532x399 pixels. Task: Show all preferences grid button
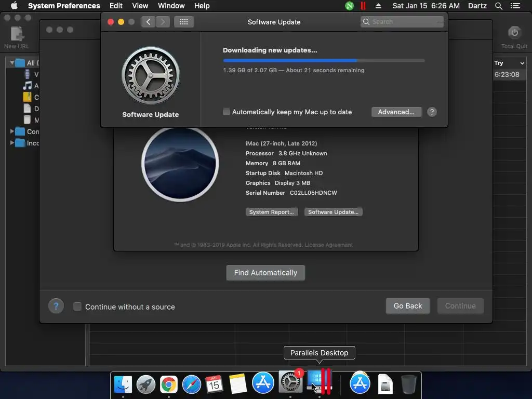pyautogui.click(x=183, y=22)
